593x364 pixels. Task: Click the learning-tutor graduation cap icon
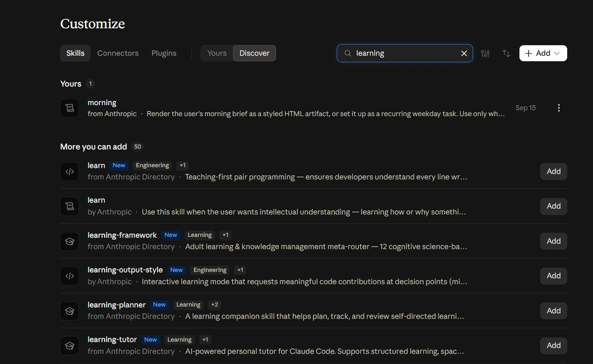pyautogui.click(x=70, y=345)
